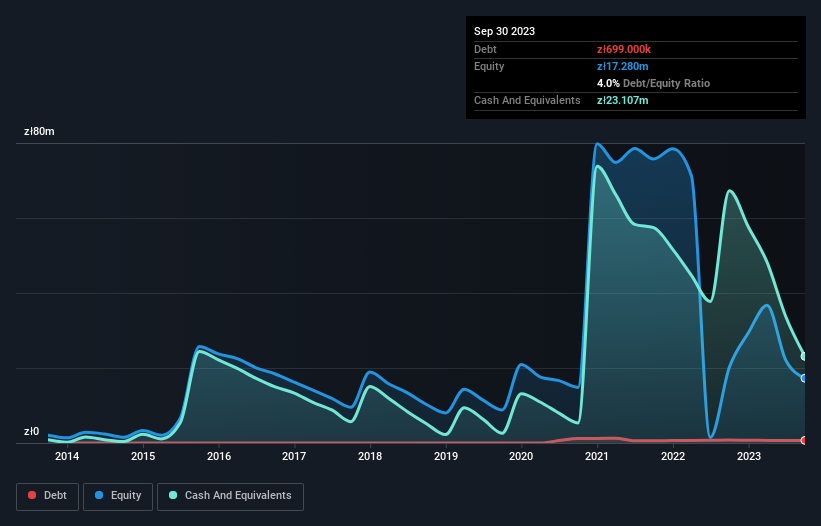Click the teal Cash legend dot

(173, 495)
